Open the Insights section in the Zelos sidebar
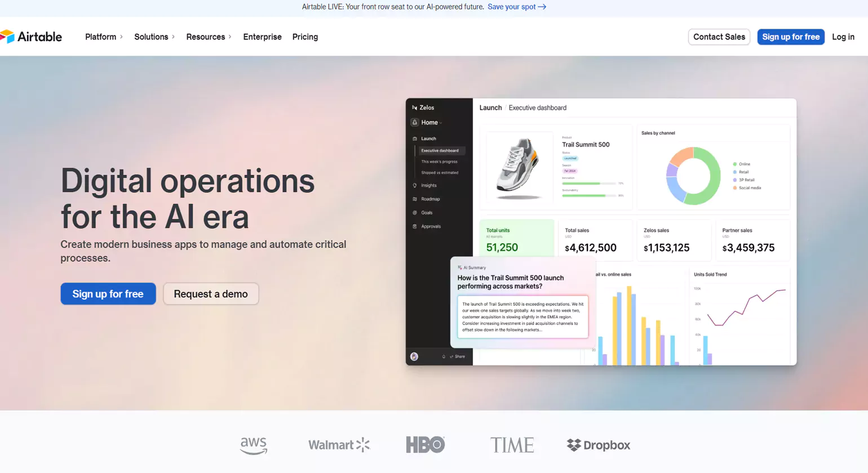Viewport: 868px width, 473px height. click(429, 185)
